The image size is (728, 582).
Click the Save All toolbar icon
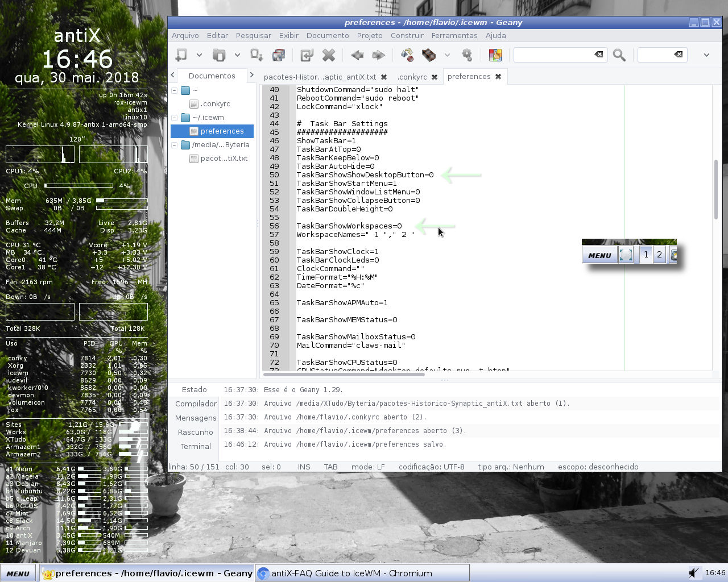pyautogui.click(x=279, y=55)
